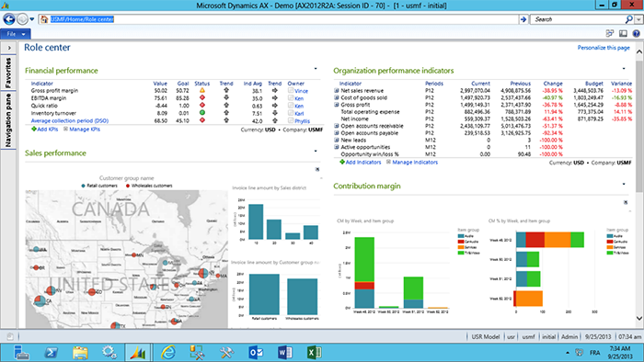This screenshot has height=362, width=644.
Task: Open the File menu
Action: pyautogui.click(x=16, y=34)
